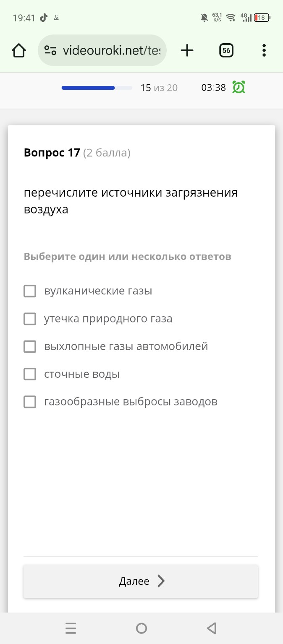The height and width of the screenshot is (644, 283).
Task: Tap the chevron arrow inside Далее button
Action: tap(161, 581)
